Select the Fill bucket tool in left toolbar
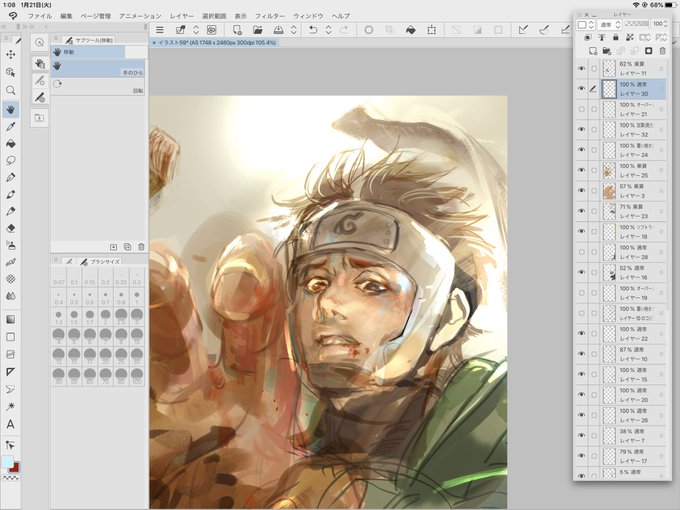The width and height of the screenshot is (680, 510). 10,144
